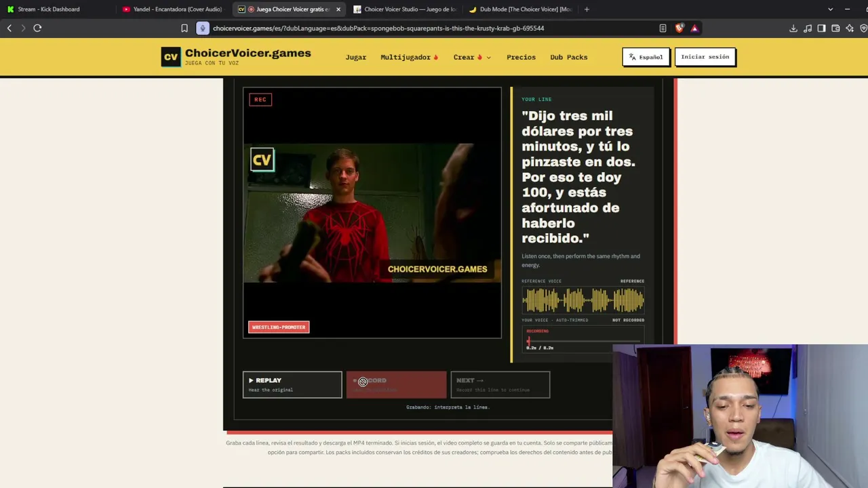Click the Brave Rewards triangle icon
This screenshot has width=868, height=488.
694,28
